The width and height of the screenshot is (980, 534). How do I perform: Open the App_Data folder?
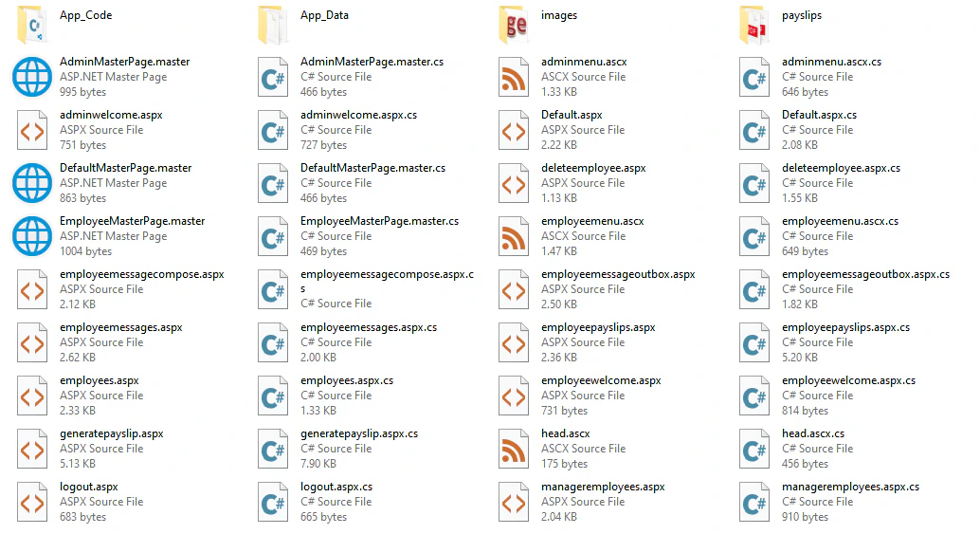click(273, 25)
